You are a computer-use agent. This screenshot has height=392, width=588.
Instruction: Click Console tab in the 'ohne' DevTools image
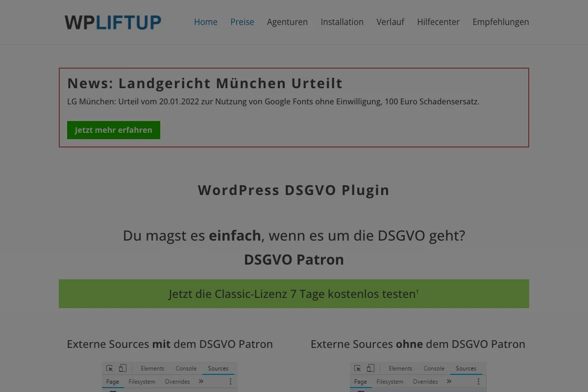[434, 368]
